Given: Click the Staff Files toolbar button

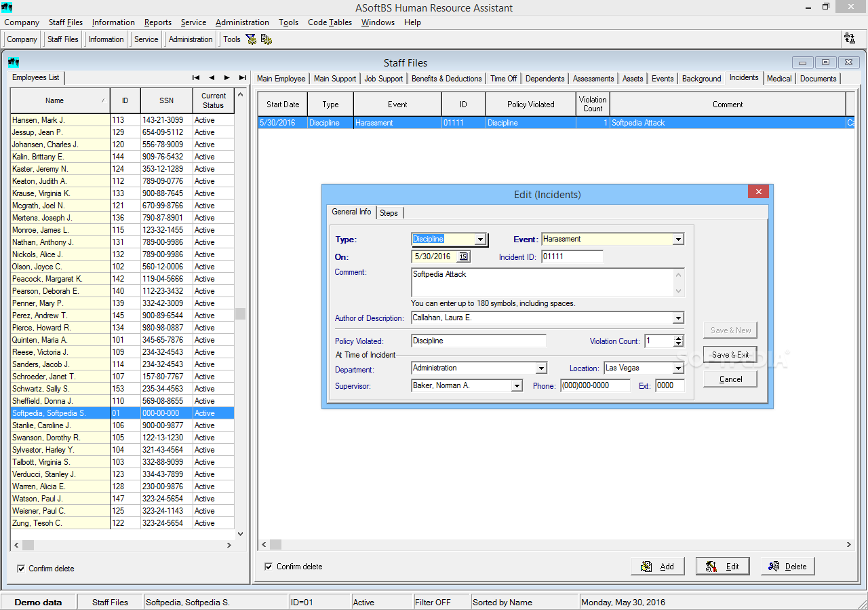Looking at the screenshot, I should pyautogui.click(x=63, y=39).
